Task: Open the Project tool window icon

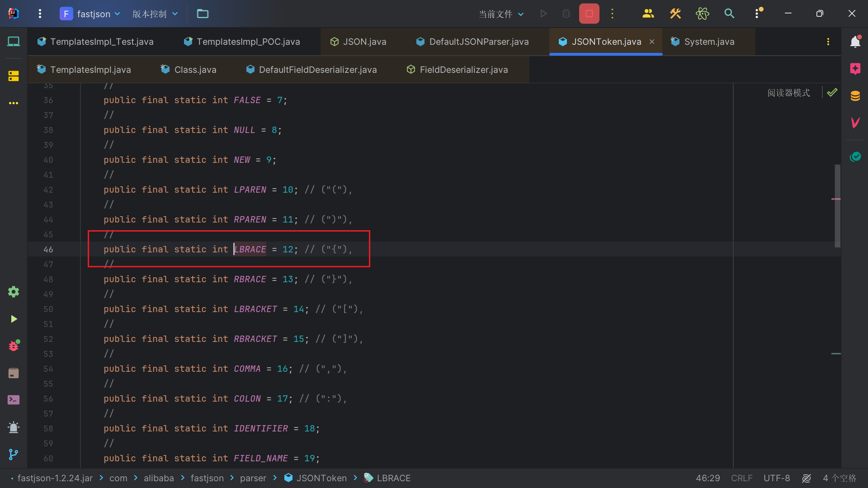Action: pyautogui.click(x=14, y=42)
